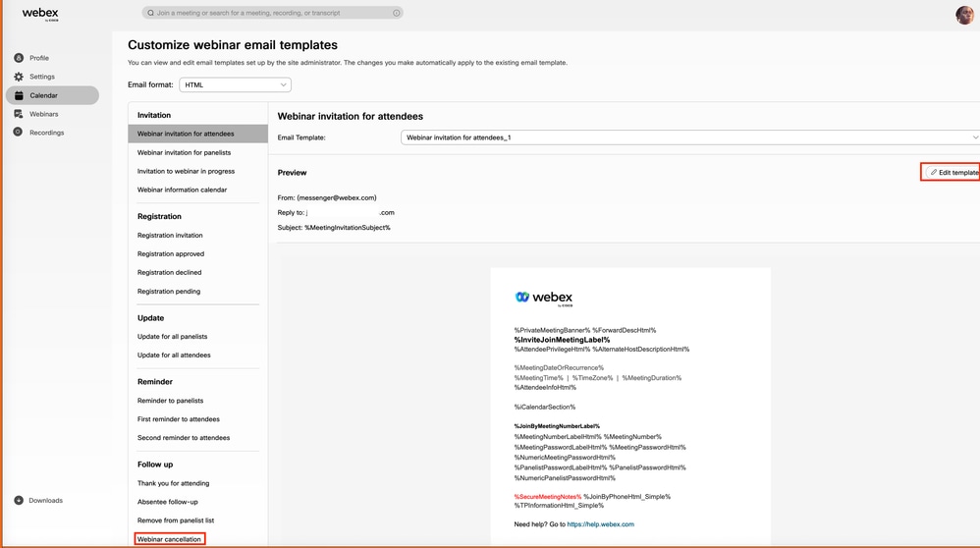Image resolution: width=980 pixels, height=548 pixels.
Task: Select Second reminder to attendees
Action: tap(184, 437)
